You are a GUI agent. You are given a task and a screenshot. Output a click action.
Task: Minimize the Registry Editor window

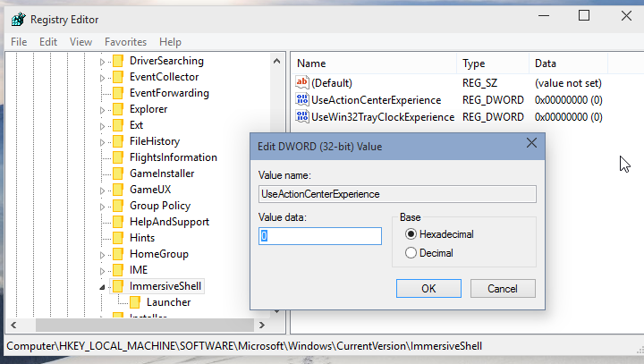pos(544,15)
